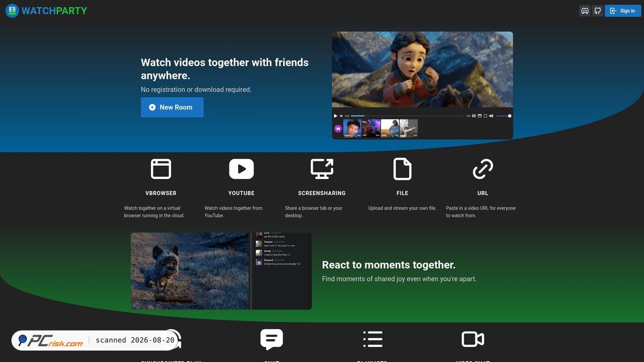Click the video chat camera icon
Viewport: 644px width, 362px height.
pyautogui.click(x=472, y=339)
